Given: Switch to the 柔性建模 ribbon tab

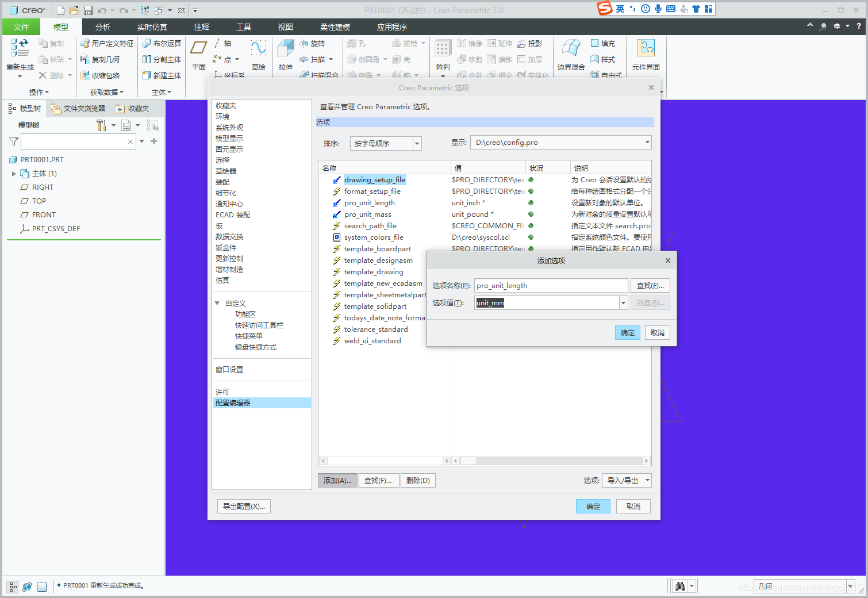Looking at the screenshot, I should click(x=335, y=27).
